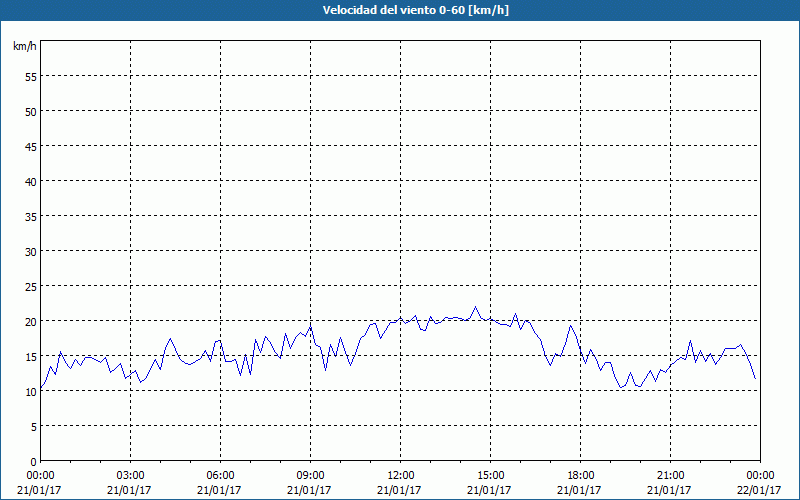
Task: Click the 09:00 time axis label
Action: pos(310,476)
